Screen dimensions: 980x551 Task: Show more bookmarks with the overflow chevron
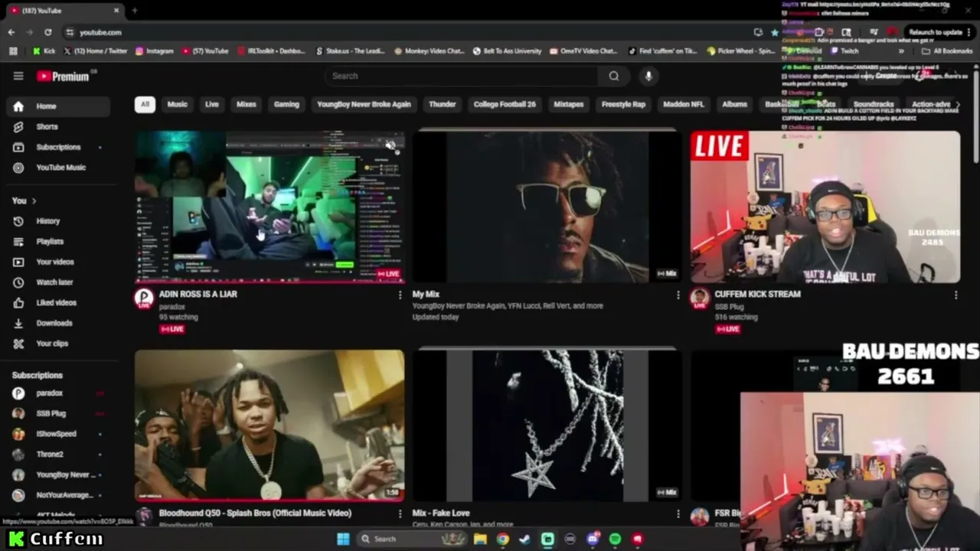pos(901,51)
